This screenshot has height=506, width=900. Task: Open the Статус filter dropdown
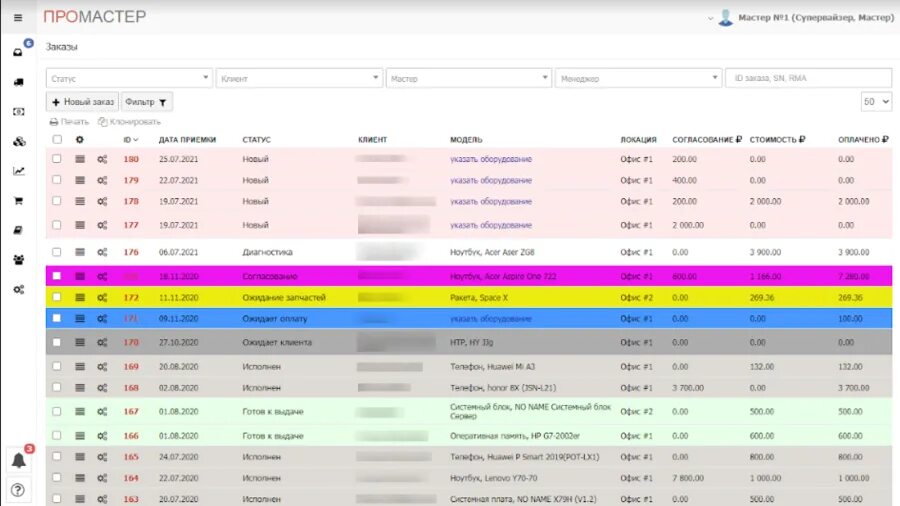[129, 78]
